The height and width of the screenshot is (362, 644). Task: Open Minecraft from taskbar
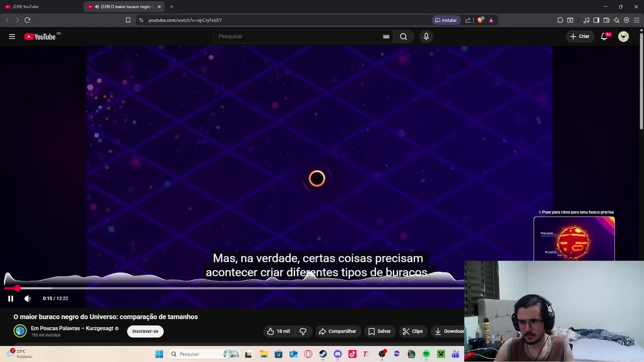[441, 354]
